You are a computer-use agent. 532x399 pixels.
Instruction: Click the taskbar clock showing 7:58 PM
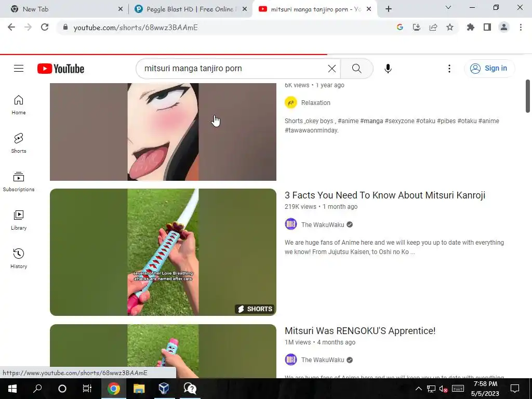pos(485,389)
